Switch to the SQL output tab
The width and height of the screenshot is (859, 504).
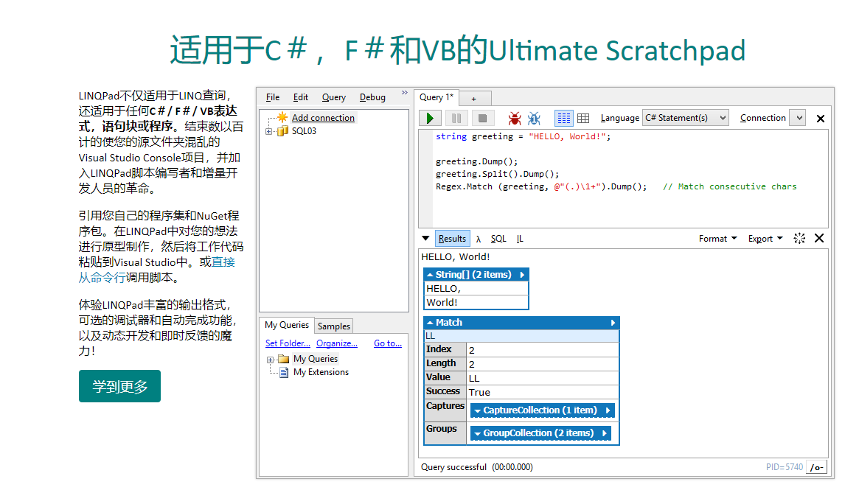pos(498,239)
